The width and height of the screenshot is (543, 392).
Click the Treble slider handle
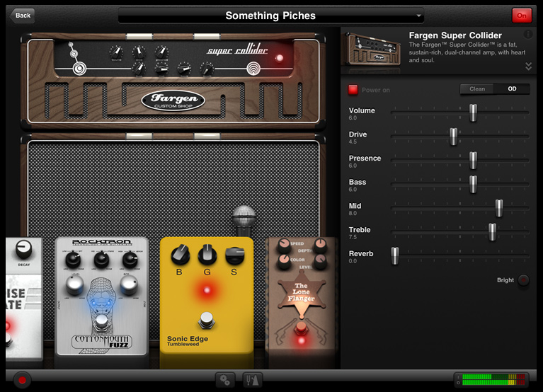click(492, 232)
